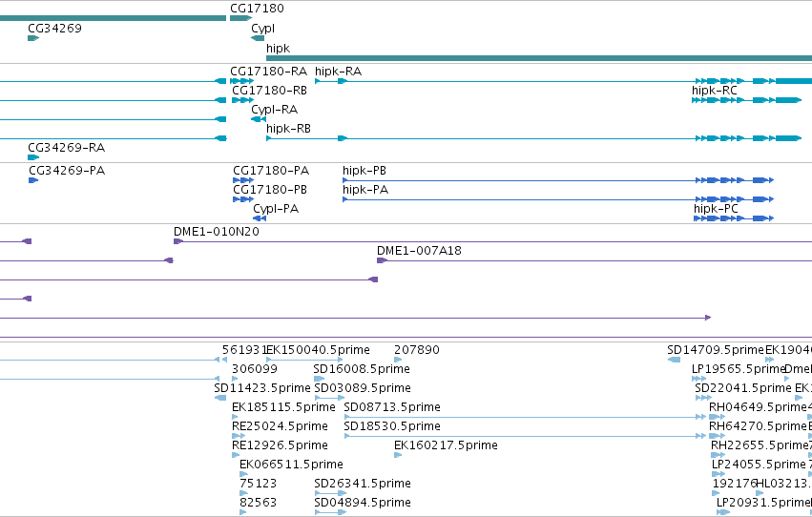Viewport: 812px width, 517px height.
Task: Select the hipk-RB transcript label
Action: [288, 129]
